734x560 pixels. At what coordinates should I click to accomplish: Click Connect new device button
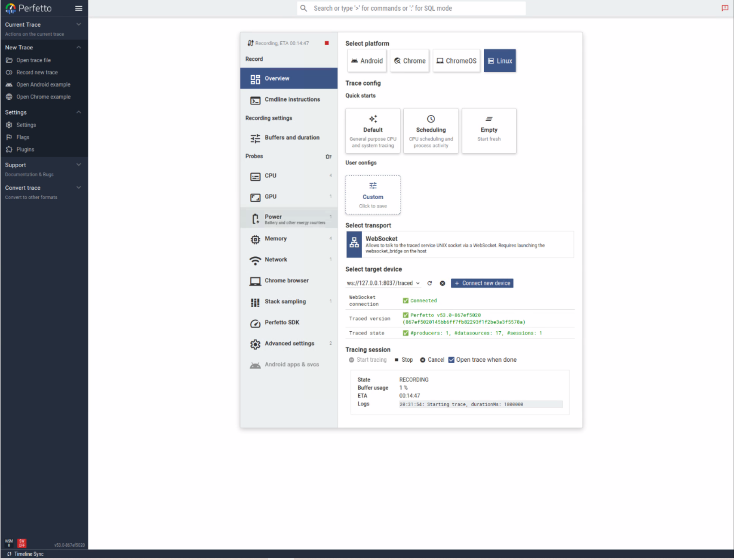(482, 283)
